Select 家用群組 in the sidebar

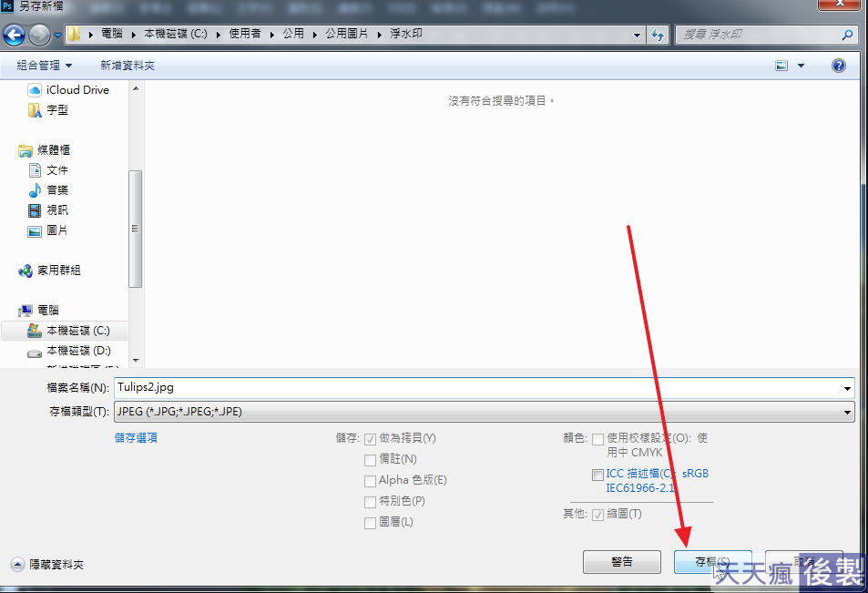point(49,271)
